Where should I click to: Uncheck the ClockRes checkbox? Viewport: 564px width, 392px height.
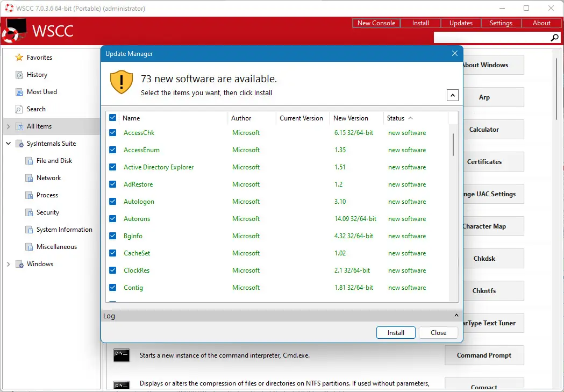[x=112, y=270]
